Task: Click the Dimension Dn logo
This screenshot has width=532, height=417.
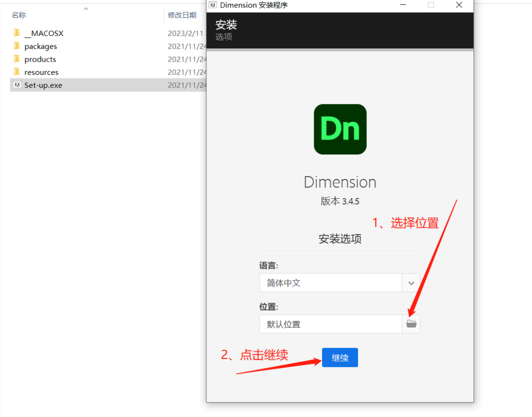Action: 340,129
